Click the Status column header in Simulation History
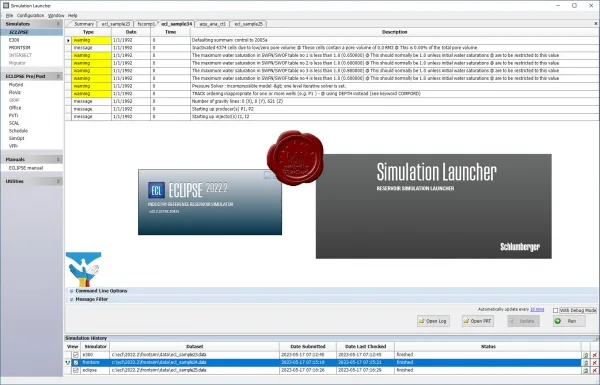Viewport: 600px width, 385px height. pos(488,346)
